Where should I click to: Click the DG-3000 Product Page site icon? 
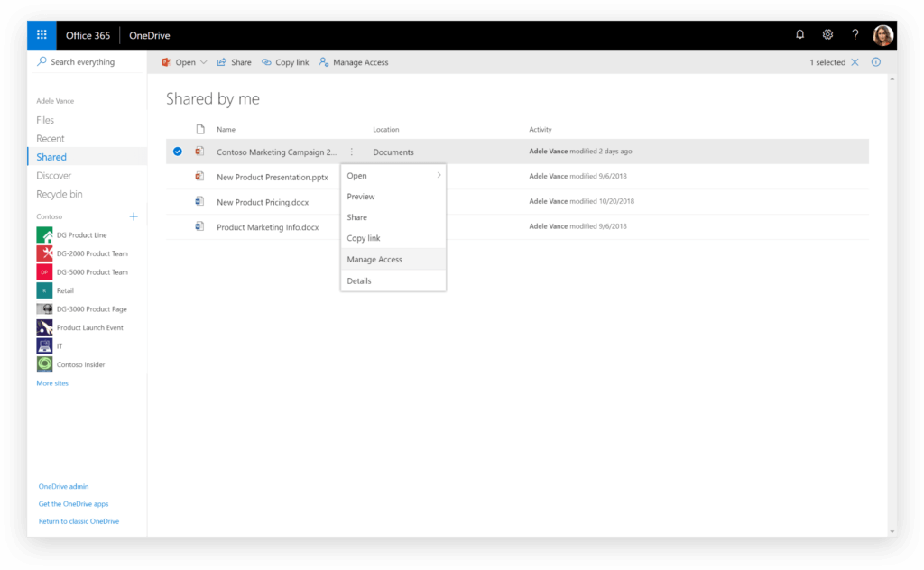(44, 309)
